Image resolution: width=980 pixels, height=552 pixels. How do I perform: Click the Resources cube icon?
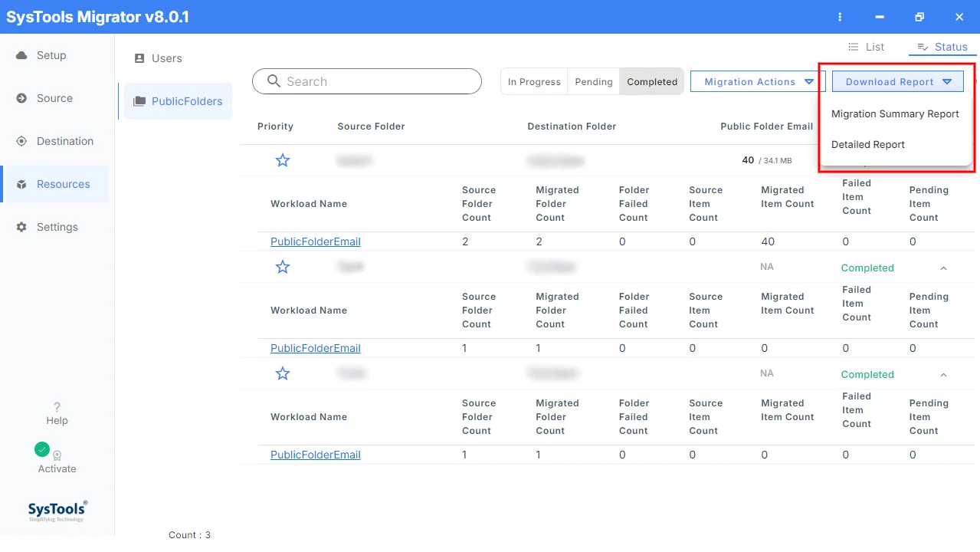coord(21,184)
